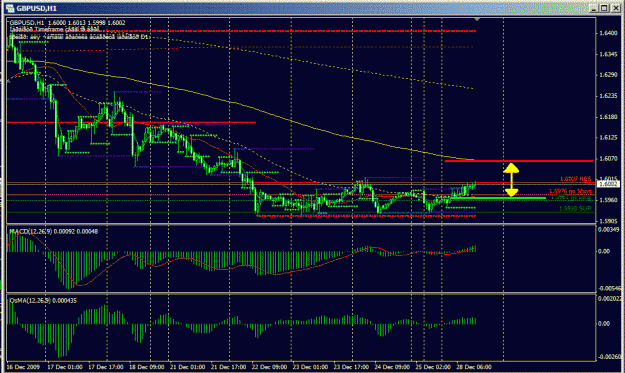
Task: Click the 1.6007 RES level label
Action: tap(575, 179)
